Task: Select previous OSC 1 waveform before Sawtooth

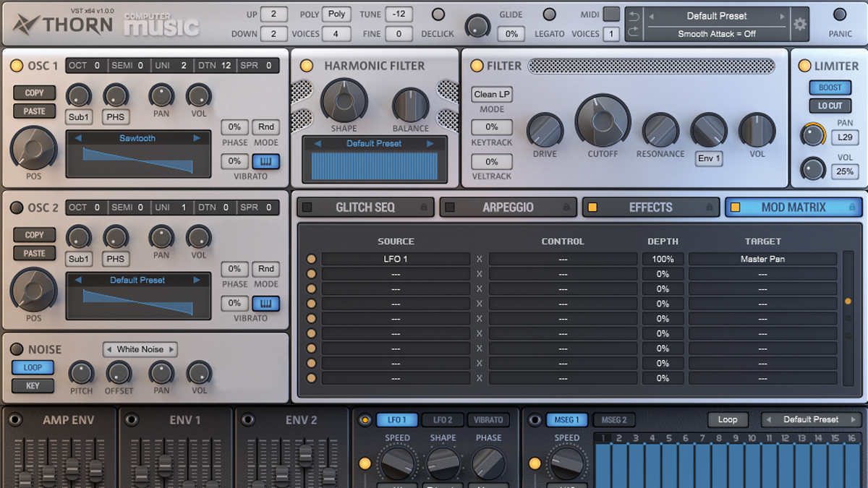Action: tap(79, 138)
